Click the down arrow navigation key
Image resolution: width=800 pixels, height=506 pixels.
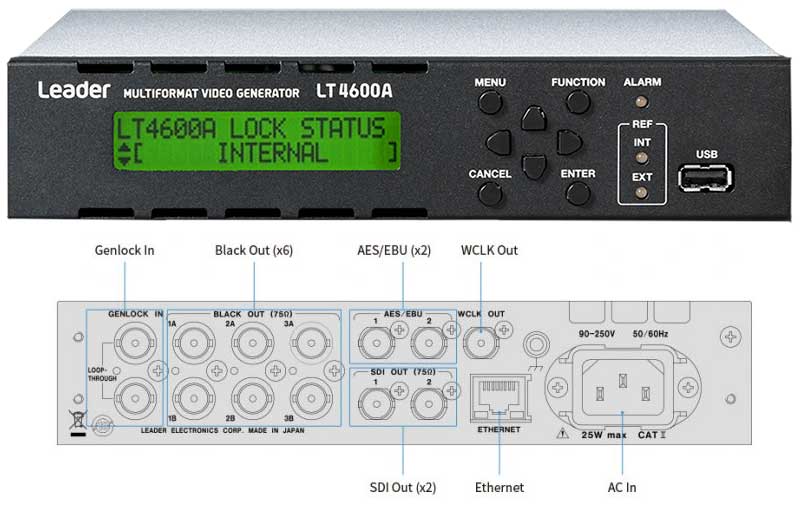534,167
